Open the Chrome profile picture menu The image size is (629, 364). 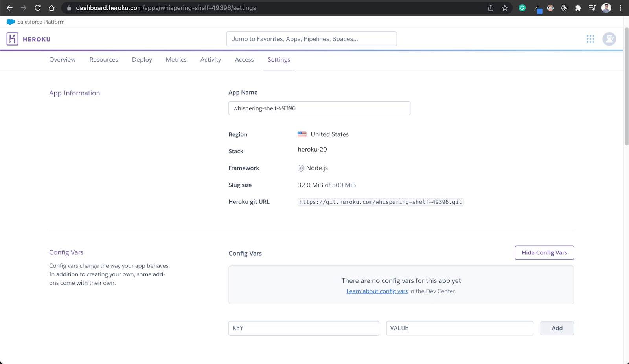pos(606,8)
